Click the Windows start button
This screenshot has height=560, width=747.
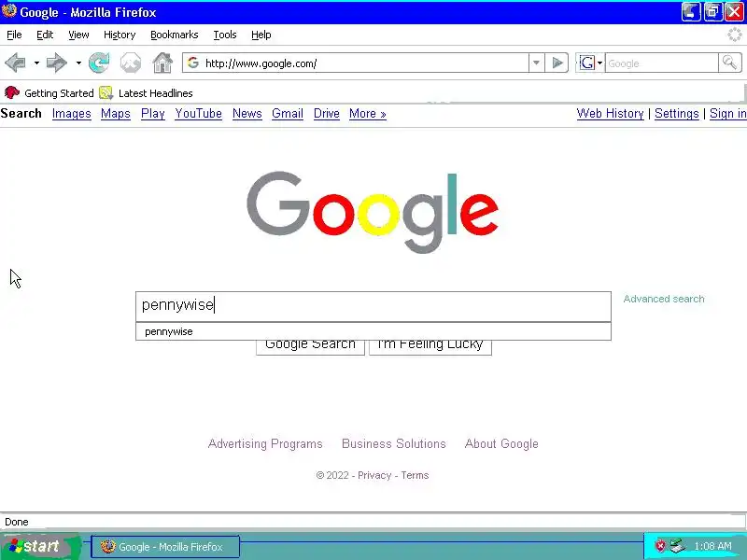(x=39, y=546)
